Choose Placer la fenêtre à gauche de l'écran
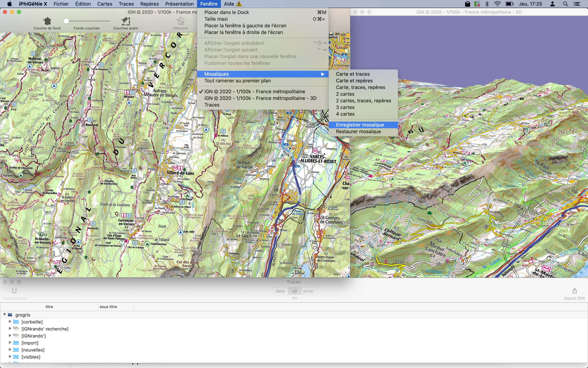 (x=263, y=26)
